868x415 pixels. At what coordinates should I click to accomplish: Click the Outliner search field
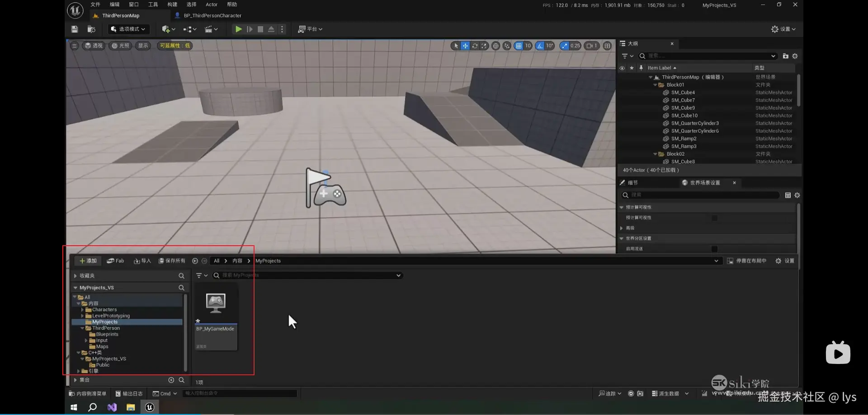pyautogui.click(x=708, y=56)
